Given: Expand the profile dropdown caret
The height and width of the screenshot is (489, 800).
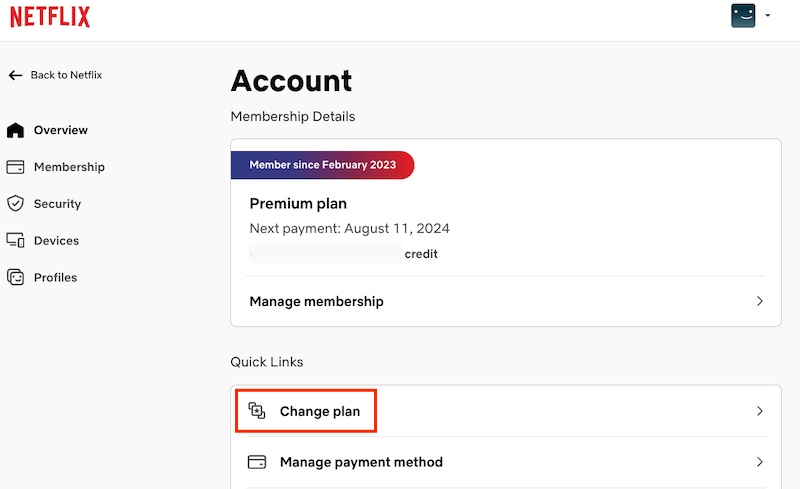Looking at the screenshot, I should point(768,15).
